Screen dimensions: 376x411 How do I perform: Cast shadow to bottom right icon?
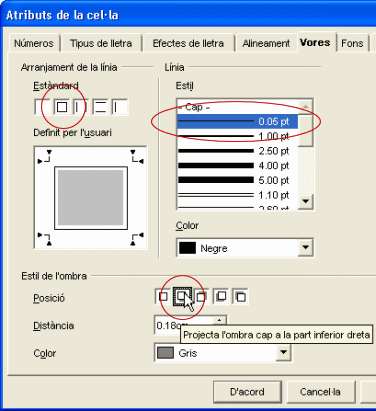point(182,296)
